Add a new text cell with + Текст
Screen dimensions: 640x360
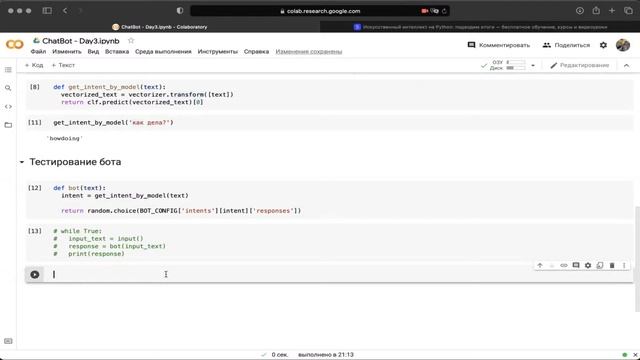click(x=63, y=65)
